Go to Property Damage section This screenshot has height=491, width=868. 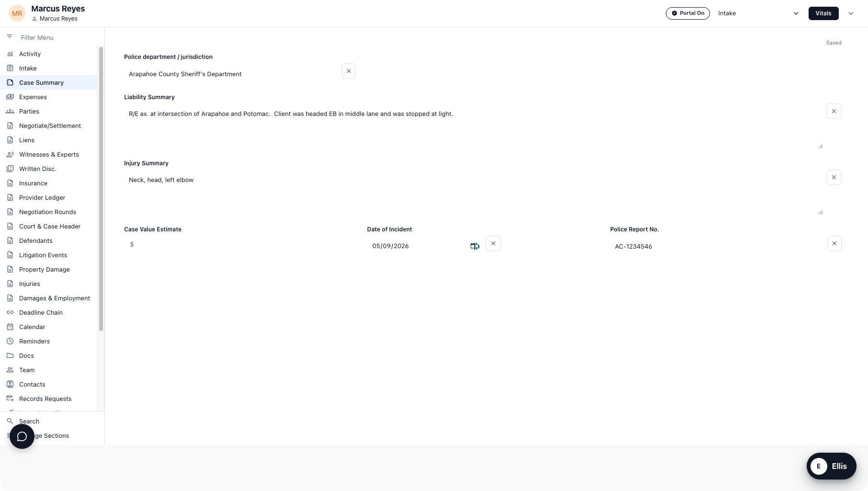[49, 270]
